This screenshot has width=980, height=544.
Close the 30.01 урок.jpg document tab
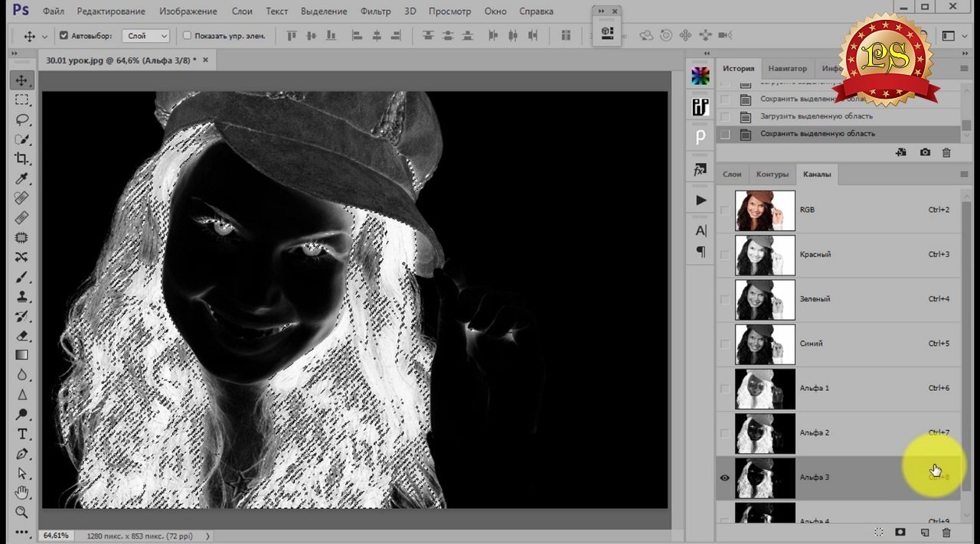click(x=205, y=59)
